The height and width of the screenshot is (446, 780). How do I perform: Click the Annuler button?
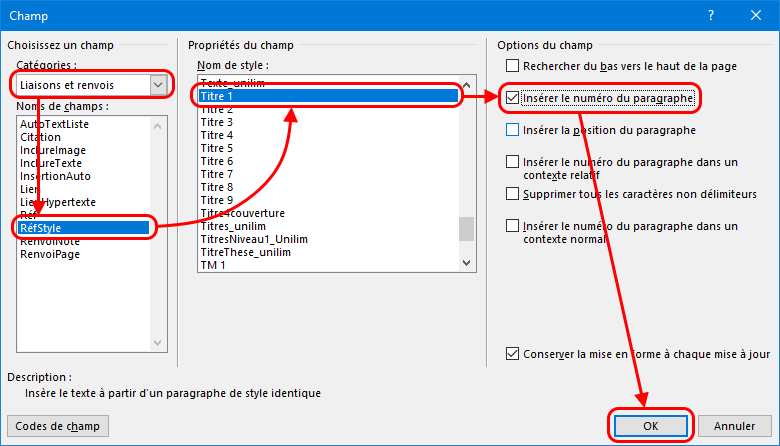[x=734, y=426]
